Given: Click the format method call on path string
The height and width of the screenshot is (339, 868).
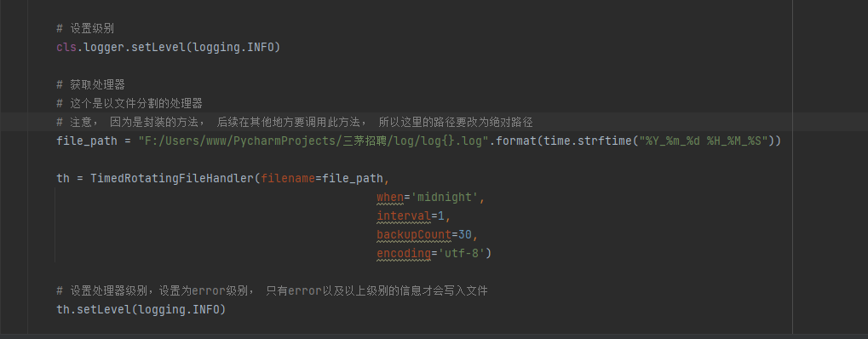Looking at the screenshot, I should point(516,141).
